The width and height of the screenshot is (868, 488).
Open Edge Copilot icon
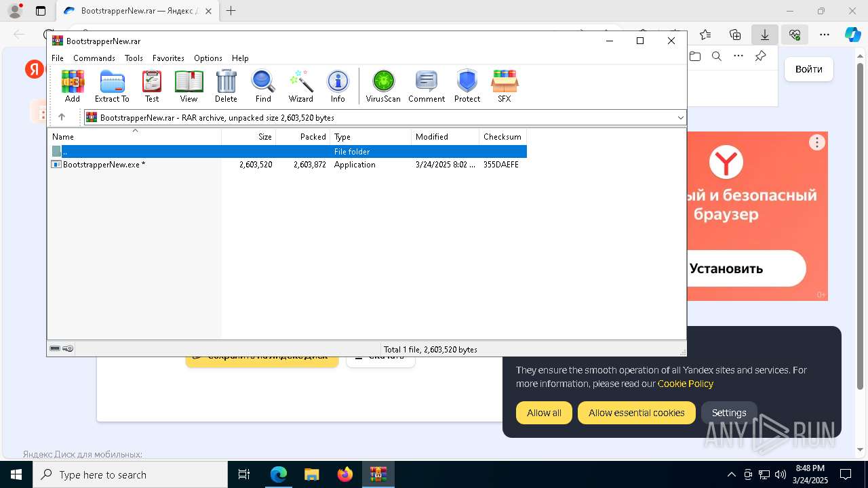coord(852,35)
